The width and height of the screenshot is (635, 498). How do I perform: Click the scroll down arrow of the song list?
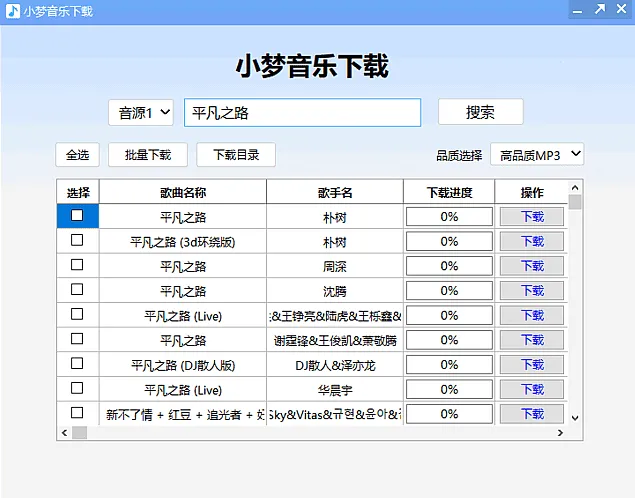575,418
